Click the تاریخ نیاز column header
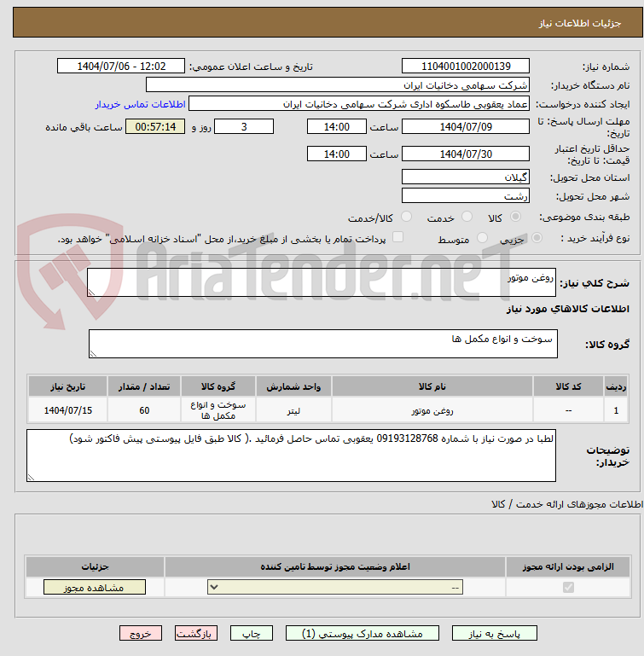644x656 pixels. point(67,386)
